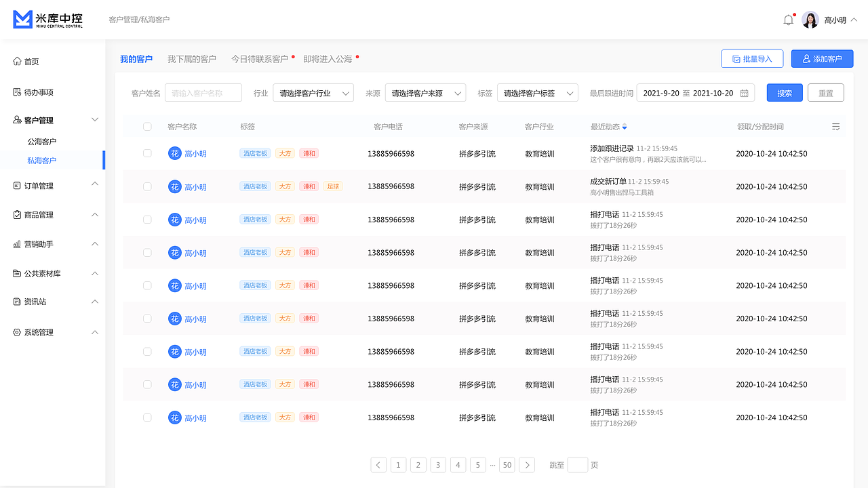Click the start date 2021-9-20 field
This screenshot has height=488, width=868.
(x=661, y=93)
